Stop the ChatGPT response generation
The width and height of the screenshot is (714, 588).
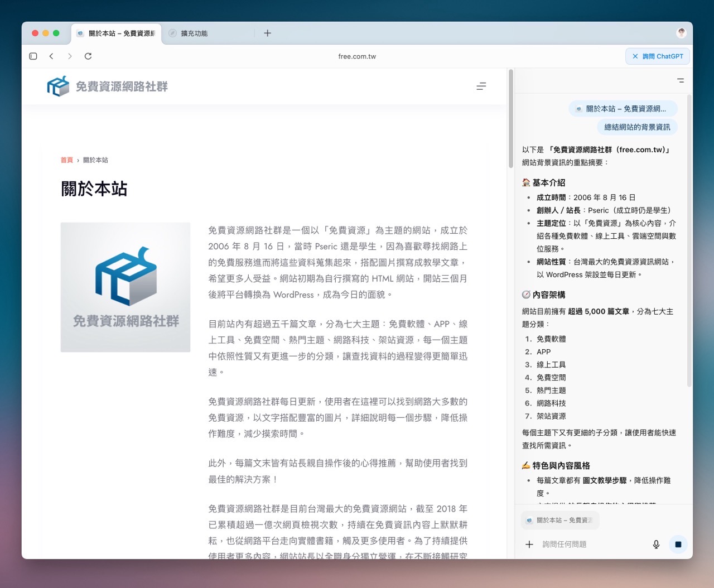678,544
